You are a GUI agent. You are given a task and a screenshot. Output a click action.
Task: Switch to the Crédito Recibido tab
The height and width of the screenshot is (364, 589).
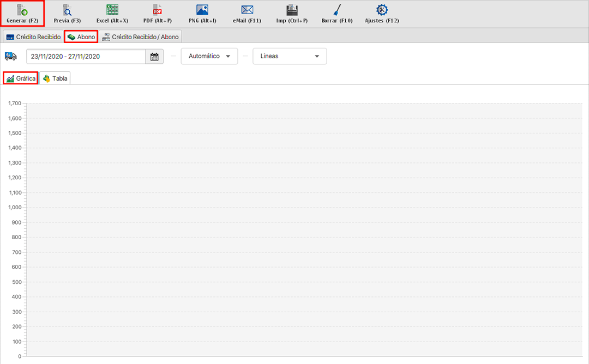(x=33, y=37)
